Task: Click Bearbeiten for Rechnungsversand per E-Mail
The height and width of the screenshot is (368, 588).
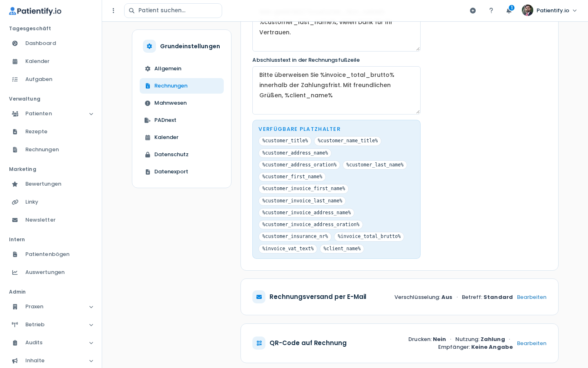Action: coord(532,297)
